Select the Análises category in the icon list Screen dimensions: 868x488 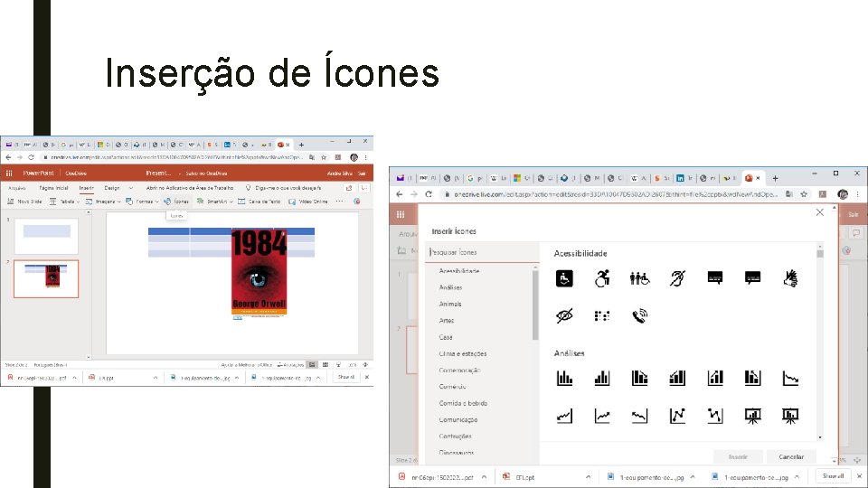450,287
